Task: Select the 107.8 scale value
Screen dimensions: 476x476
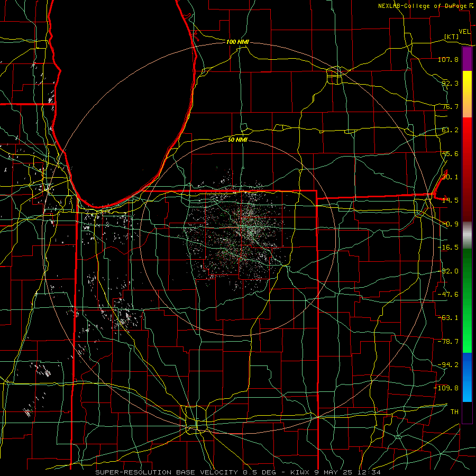Action: click(x=448, y=59)
